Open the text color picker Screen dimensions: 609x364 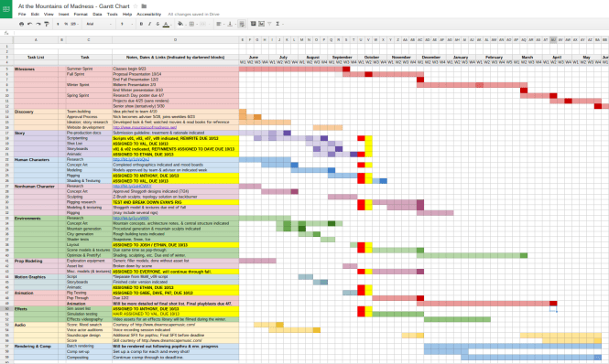(167, 24)
